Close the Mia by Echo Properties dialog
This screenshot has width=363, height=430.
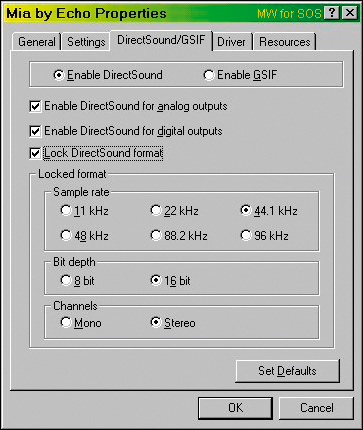(x=350, y=13)
